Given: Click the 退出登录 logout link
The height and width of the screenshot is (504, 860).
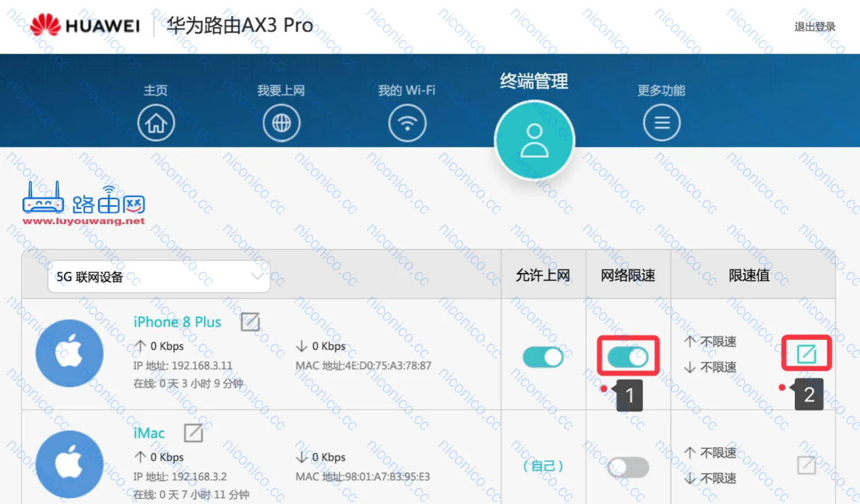Looking at the screenshot, I should (x=814, y=26).
